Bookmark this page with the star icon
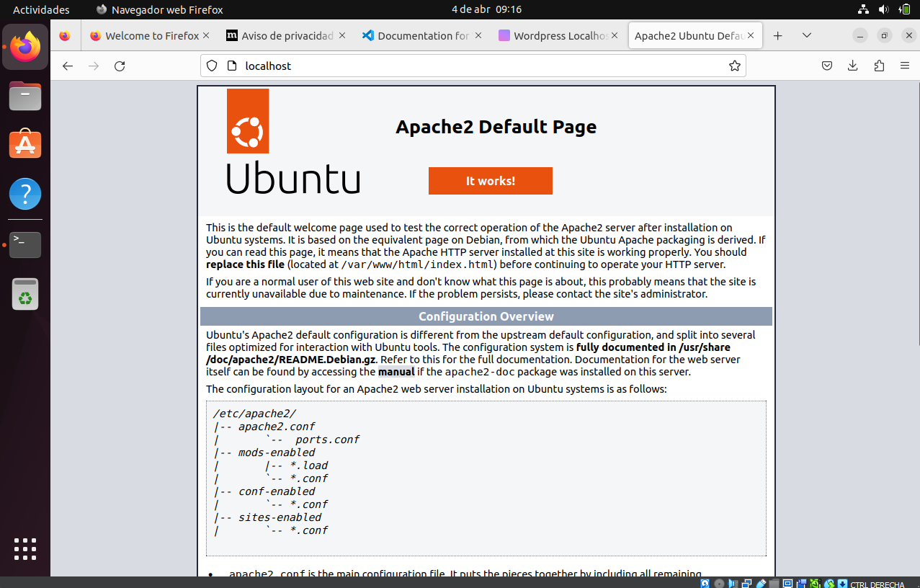 pyautogui.click(x=734, y=66)
